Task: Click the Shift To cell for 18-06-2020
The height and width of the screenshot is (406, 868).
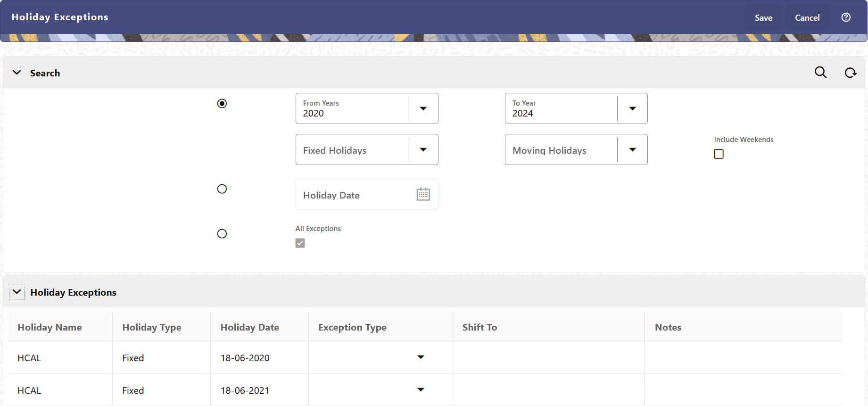Action: pos(549,357)
